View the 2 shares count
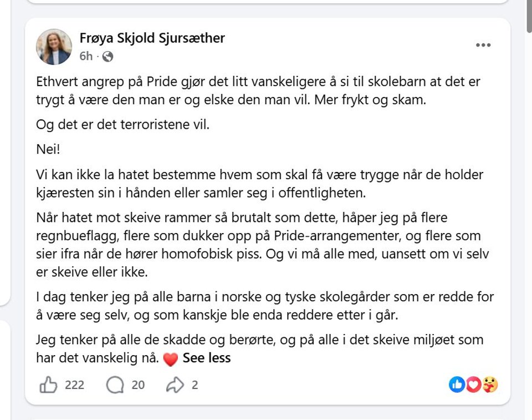The width and height of the screenshot is (532, 420). point(195,385)
